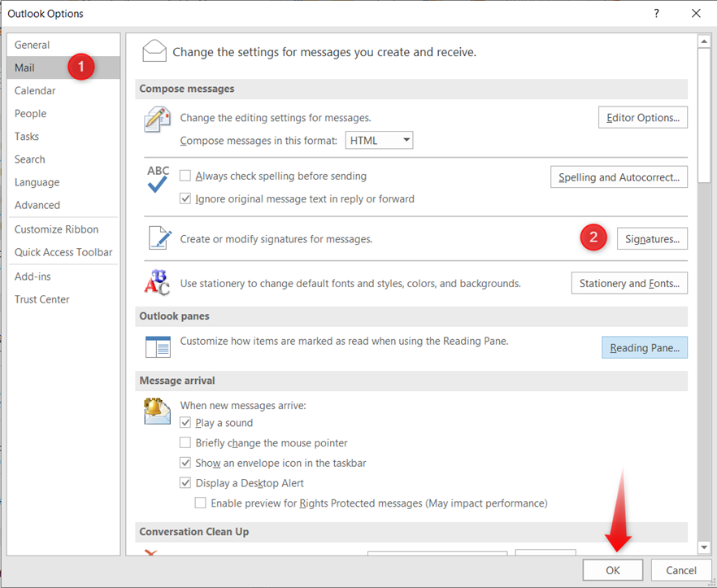Open Editor Options button
This screenshot has width=717, height=588.
tap(643, 118)
